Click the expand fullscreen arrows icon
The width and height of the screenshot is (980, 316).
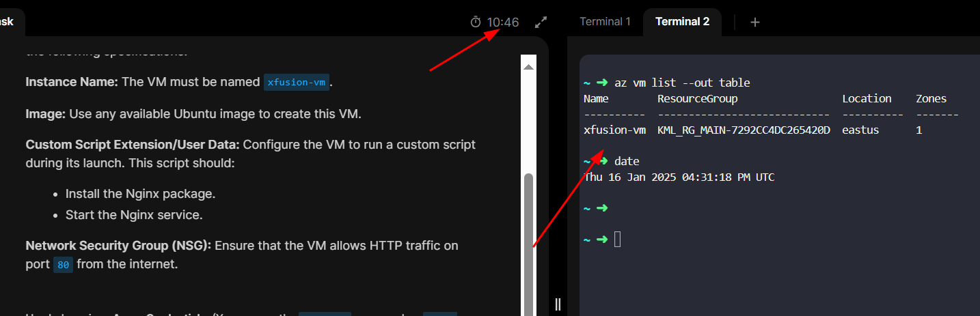541,23
